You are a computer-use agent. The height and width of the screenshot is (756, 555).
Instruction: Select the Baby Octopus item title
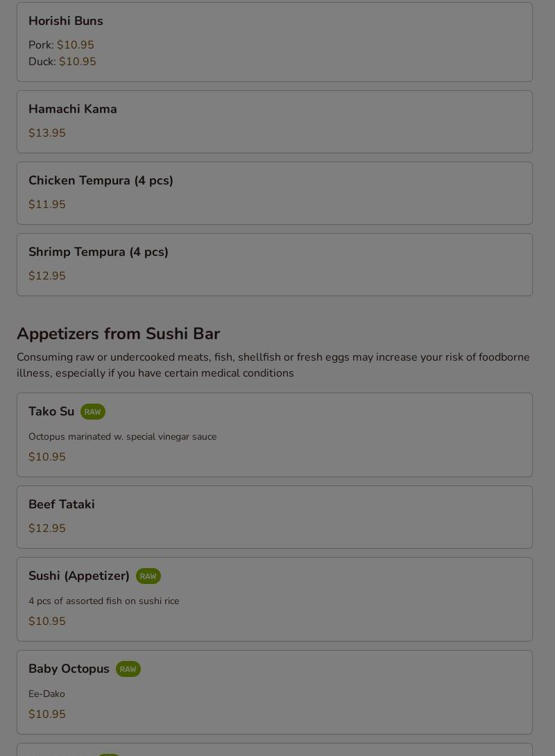click(69, 669)
